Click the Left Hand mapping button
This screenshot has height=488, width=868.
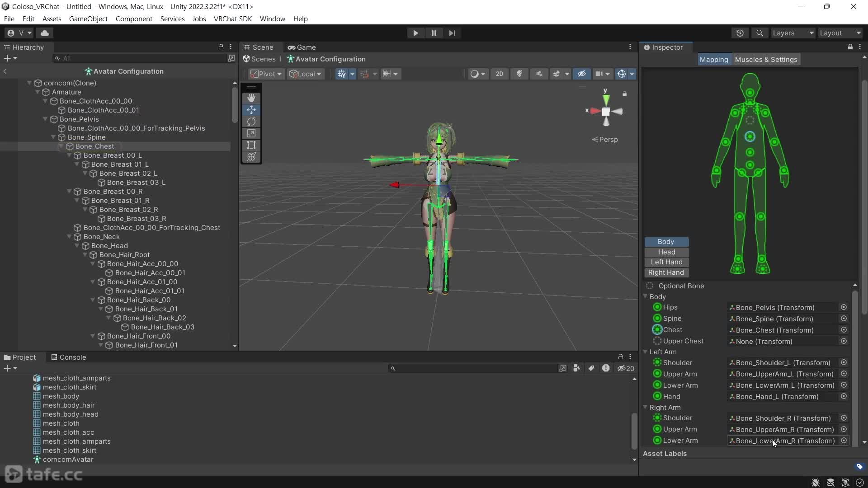666,262
